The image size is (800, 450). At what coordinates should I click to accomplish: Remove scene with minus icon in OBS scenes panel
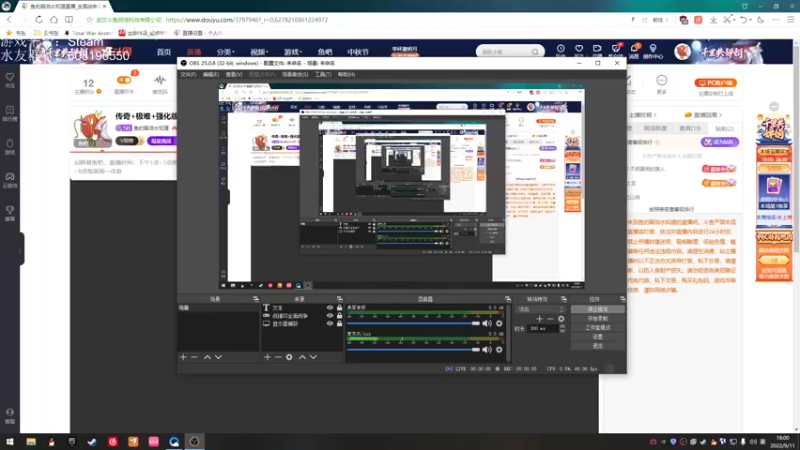(x=194, y=357)
